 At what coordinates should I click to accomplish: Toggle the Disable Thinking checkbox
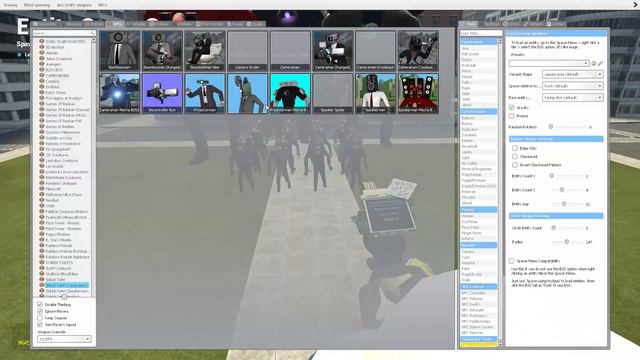[40, 304]
